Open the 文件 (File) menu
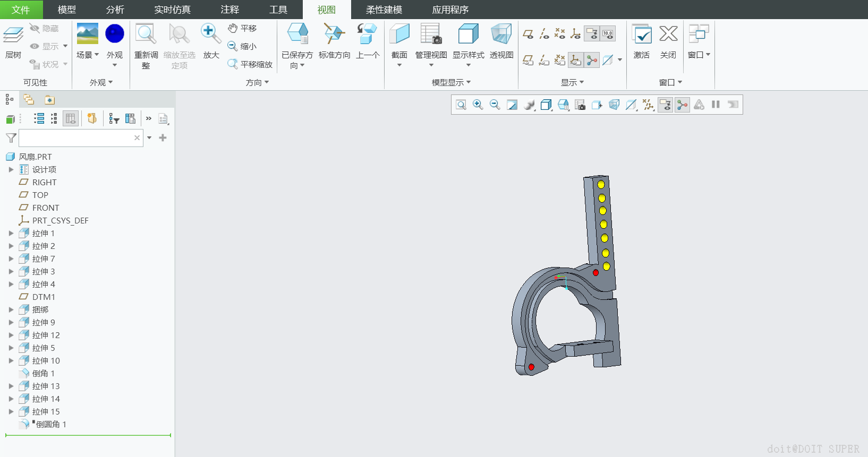This screenshot has width=868, height=457. (20, 10)
